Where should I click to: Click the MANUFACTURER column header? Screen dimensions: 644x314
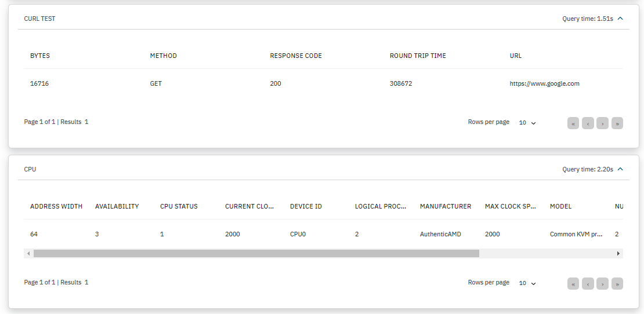pyautogui.click(x=445, y=206)
